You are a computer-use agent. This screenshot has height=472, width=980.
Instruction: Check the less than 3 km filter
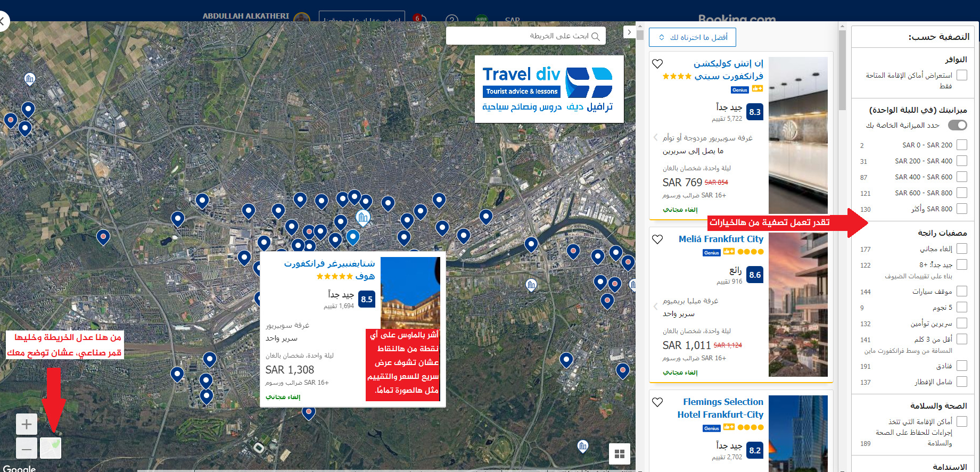tap(962, 339)
